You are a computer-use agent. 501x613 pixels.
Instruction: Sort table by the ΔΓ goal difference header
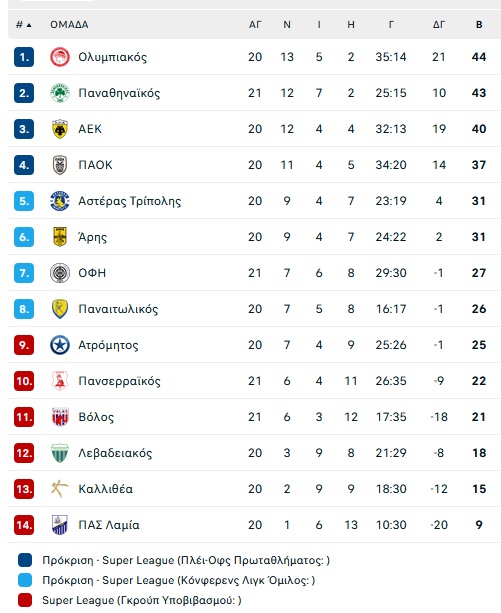[x=439, y=25]
